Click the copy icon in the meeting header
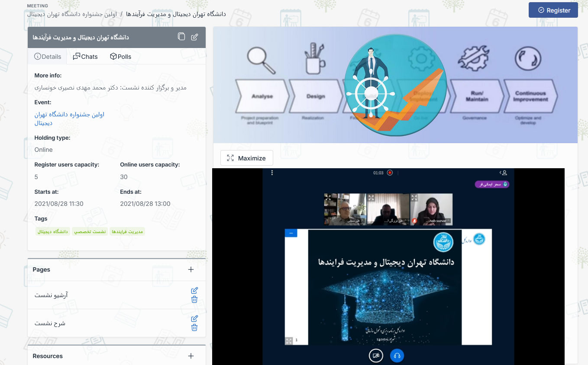This screenshot has height=365, width=588. tap(181, 37)
